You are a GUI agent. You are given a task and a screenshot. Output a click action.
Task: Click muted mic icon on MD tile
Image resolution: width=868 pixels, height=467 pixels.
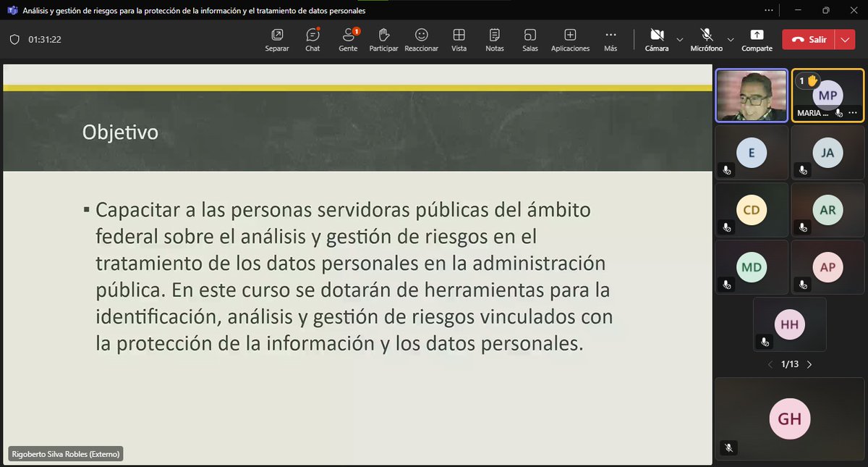click(x=726, y=285)
